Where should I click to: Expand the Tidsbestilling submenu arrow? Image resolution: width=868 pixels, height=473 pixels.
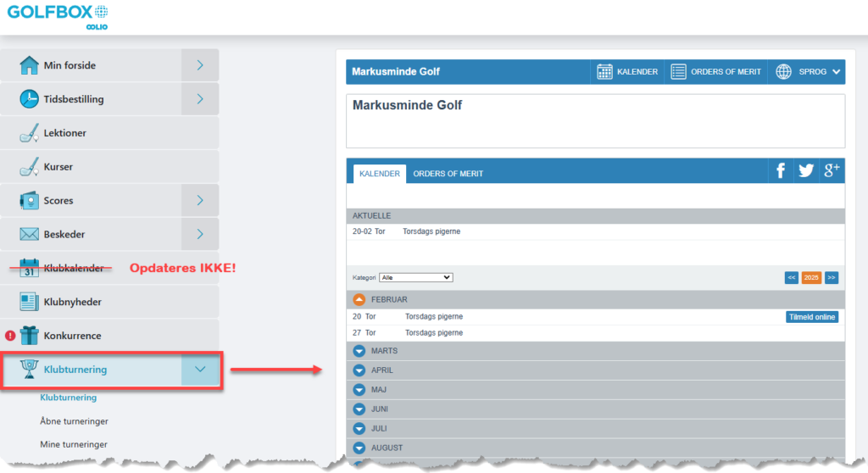pos(200,99)
